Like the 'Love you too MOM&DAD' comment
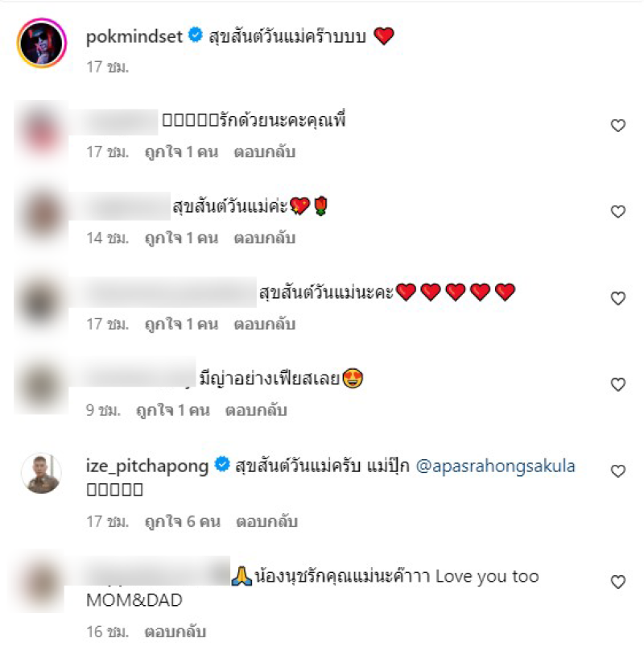 (618, 582)
